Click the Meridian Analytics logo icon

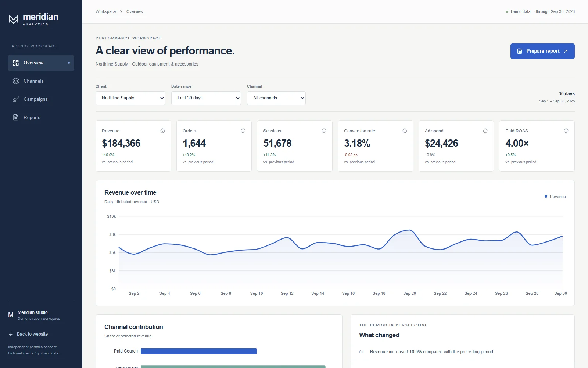pyautogui.click(x=14, y=20)
